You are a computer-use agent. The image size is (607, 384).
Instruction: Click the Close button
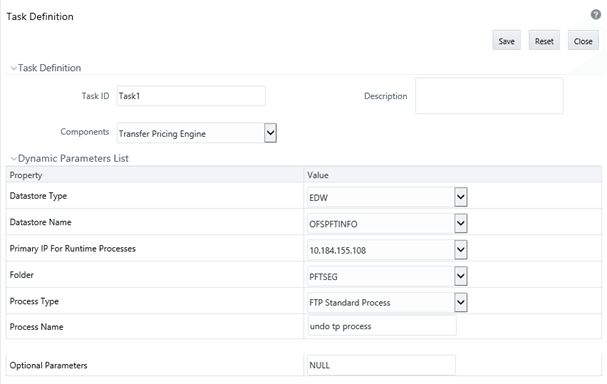coord(583,40)
